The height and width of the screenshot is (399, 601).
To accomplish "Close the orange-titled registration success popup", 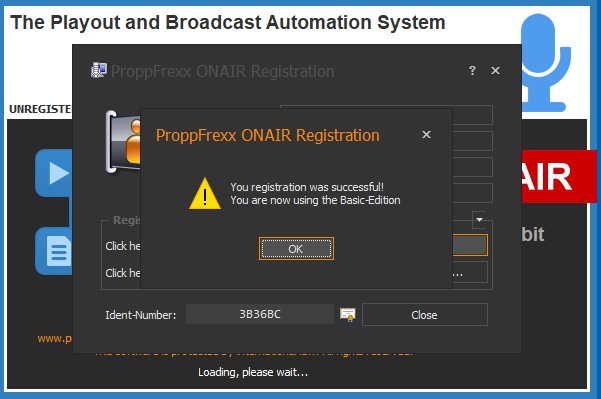I will click(426, 135).
